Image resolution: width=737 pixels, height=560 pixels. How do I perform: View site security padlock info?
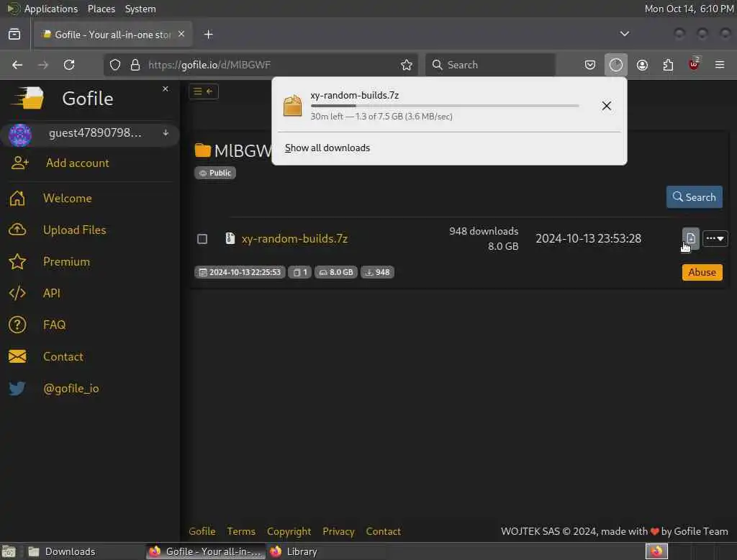[x=135, y=65]
